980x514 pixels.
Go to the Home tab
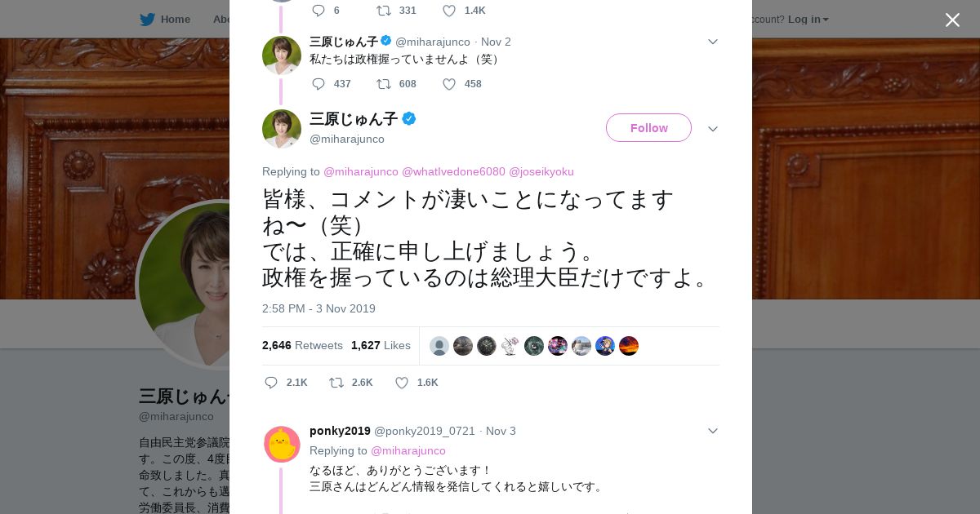175,20
